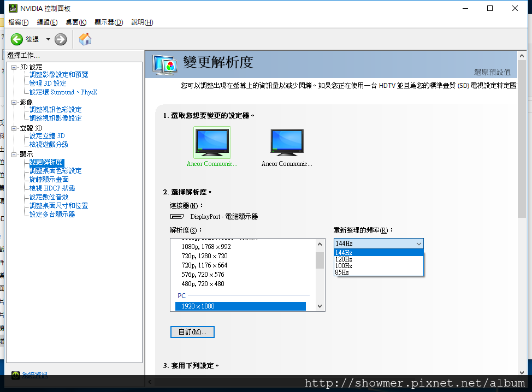This screenshot has height=392, width=532.
Task: Click the 變更解析度 header display icon
Action: [165, 64]
